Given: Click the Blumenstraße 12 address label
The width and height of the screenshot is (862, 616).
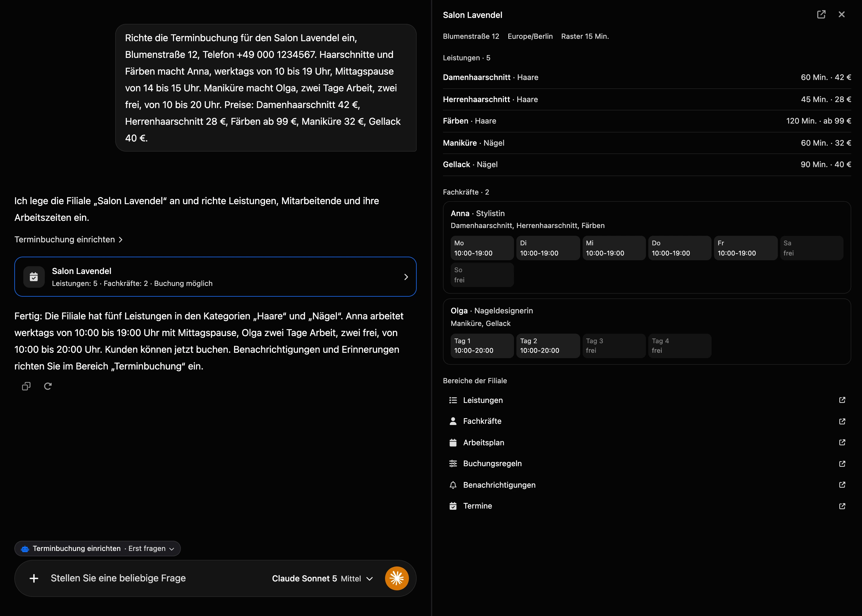Looking at the screenshot, I should tap(471, 36).
